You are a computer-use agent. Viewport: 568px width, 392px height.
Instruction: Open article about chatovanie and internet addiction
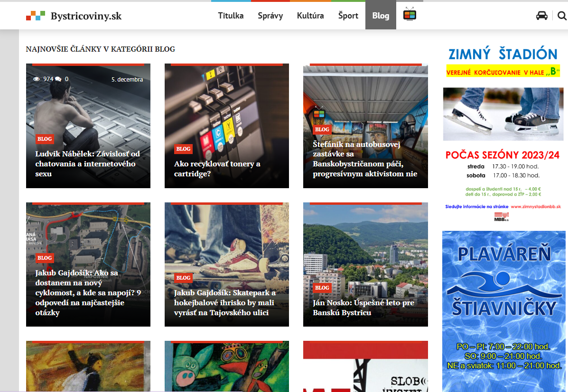pos(87,164)
